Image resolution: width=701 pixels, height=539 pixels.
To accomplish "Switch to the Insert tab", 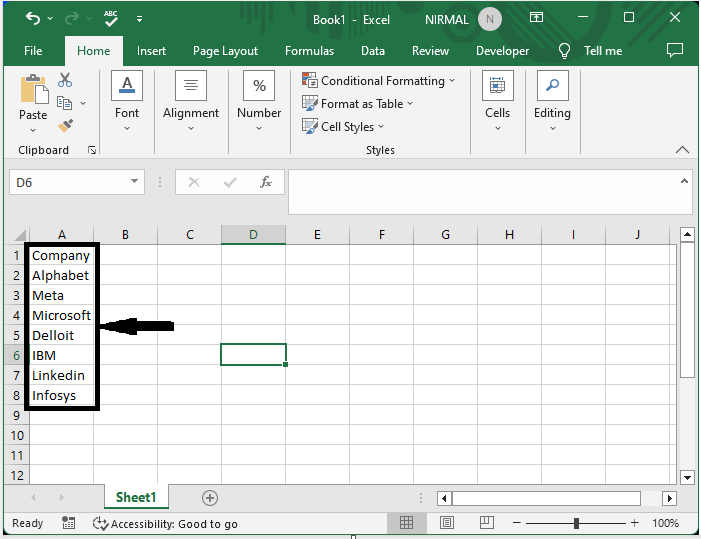I will (x=151, y=51).
